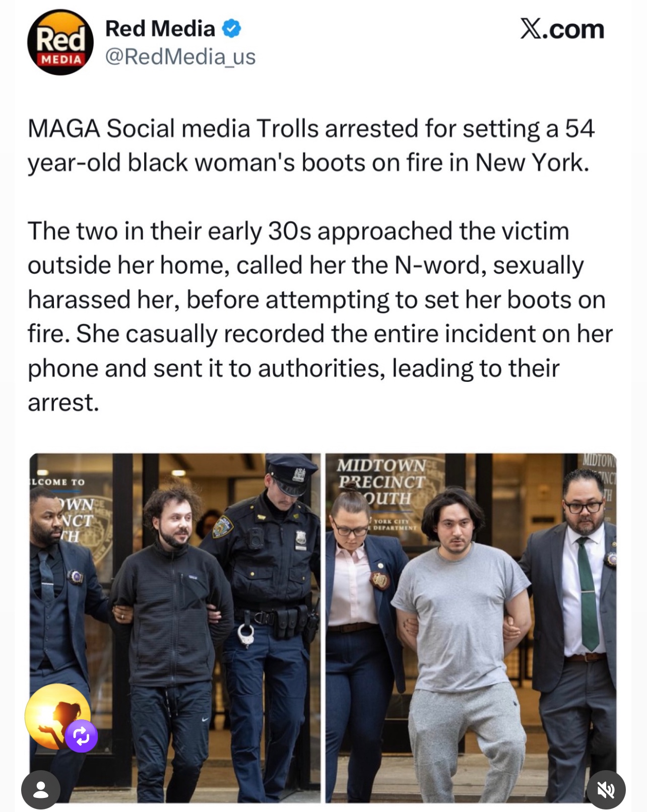
Task: Open the Red Media profile logo
Action: click(x=60, y=43)
